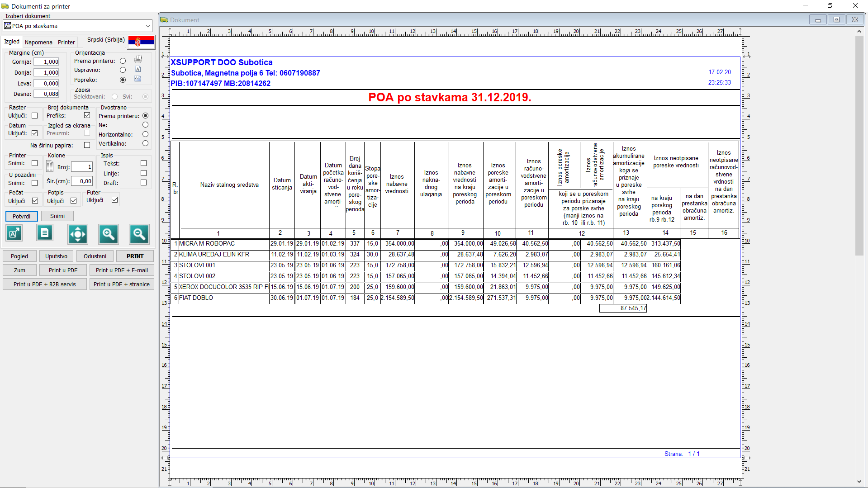Click the printer orientation icon
The height and width of the screenshot is (488, 868).
coord(138,59)
